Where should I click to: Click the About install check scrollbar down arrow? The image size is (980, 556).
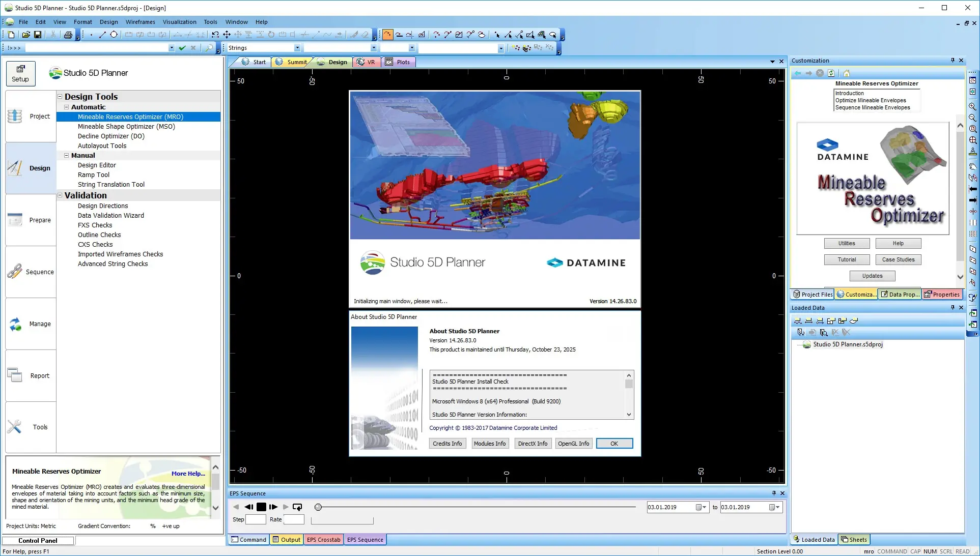click(629, 415)
